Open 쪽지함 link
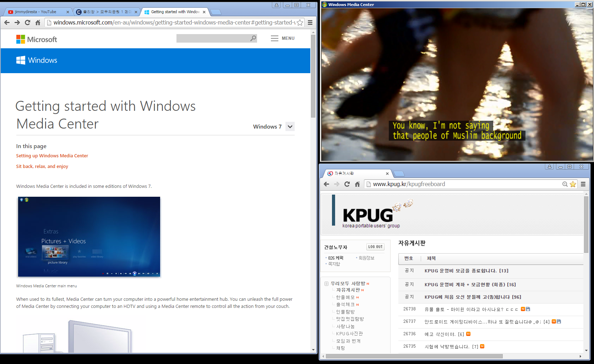The width and height of the screenshot is (594, 364). click(334, 264)
